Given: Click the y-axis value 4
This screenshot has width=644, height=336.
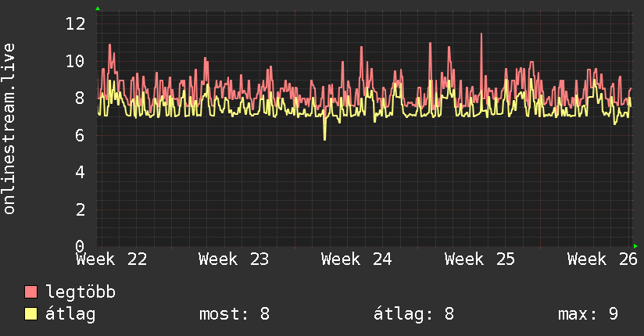Looking at the screenshot, I should point(80,173).
